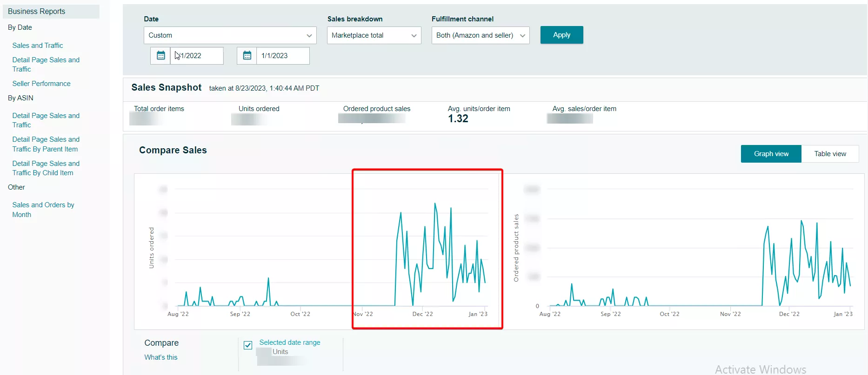Image resolution: width=868 pixels, height=375 pixels.
Task: Open Detail Page Sales and Traffic By Child Item
Action: [46, 168]
